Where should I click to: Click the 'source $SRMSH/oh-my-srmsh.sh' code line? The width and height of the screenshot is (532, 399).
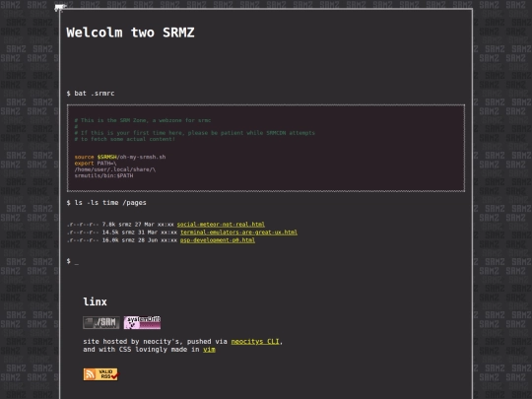120,157
